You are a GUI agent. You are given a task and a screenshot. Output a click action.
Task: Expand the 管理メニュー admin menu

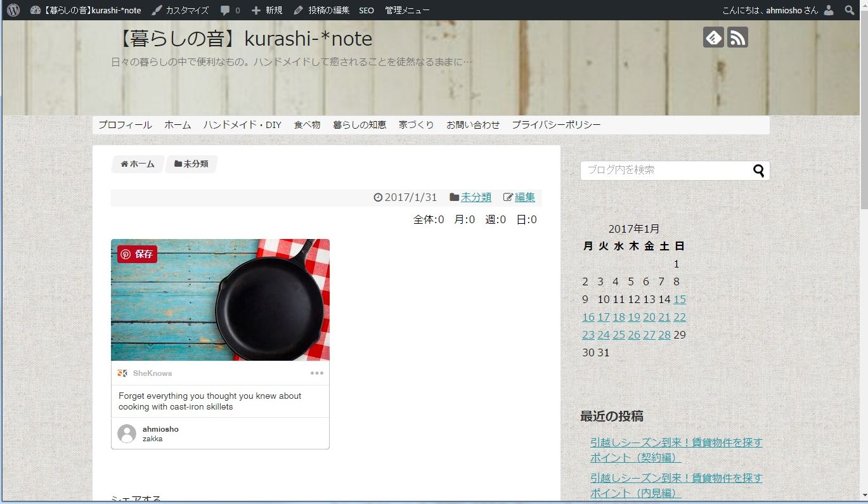pos(407,10)
